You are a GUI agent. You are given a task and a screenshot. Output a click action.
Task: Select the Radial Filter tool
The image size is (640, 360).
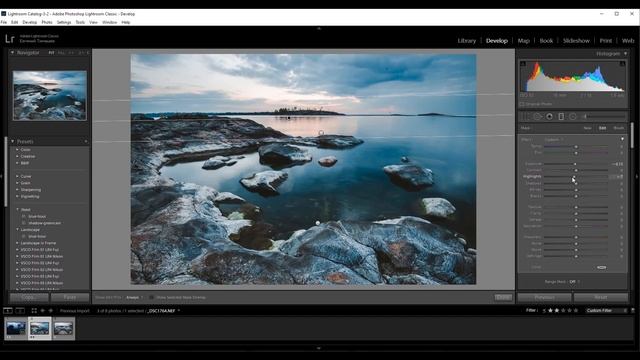573,117
